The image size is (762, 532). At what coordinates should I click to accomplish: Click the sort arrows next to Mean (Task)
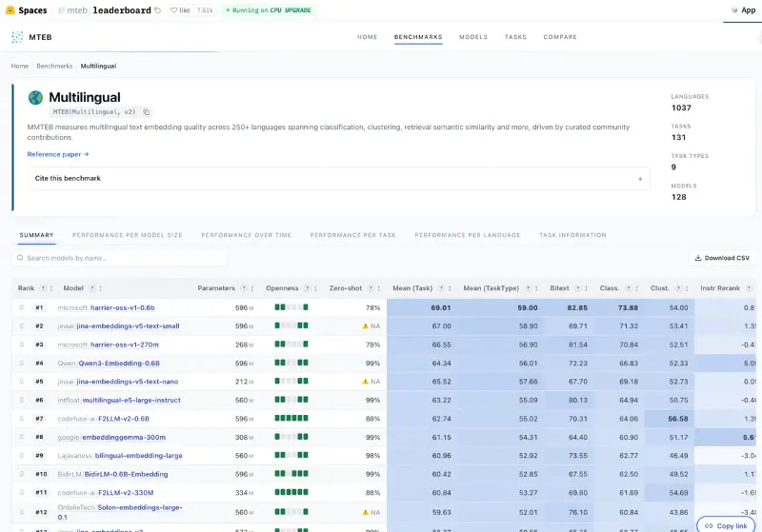[450, 288]
